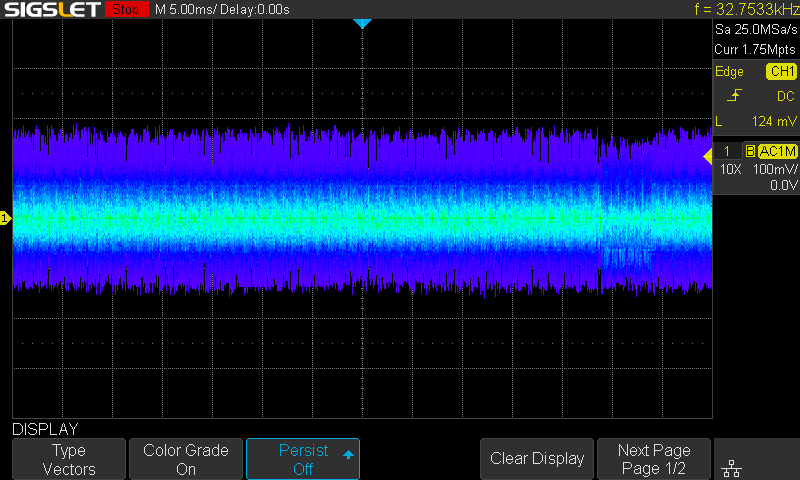Click the trigger coupling DC label

785,96
